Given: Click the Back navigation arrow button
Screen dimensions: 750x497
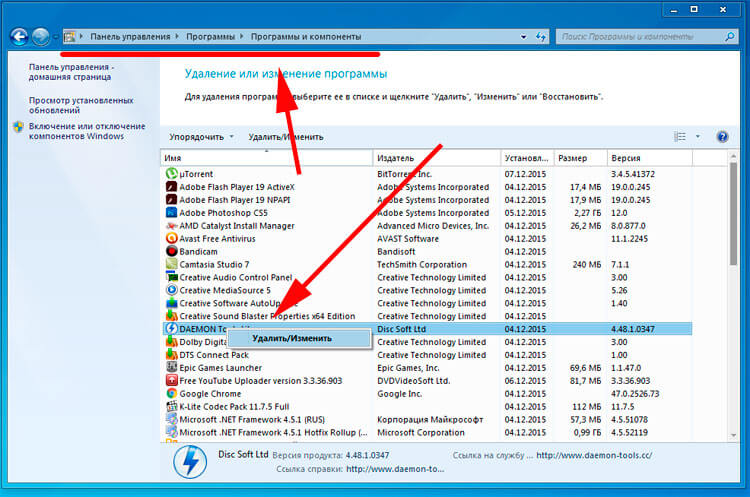Looking at the screenshot, I should point(19,36).
